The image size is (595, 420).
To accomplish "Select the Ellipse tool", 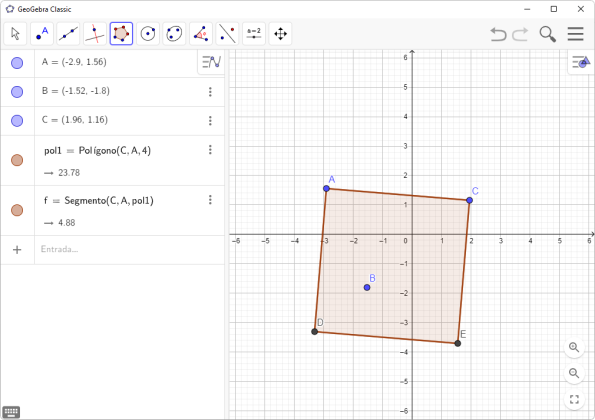I will click(175, 34).
